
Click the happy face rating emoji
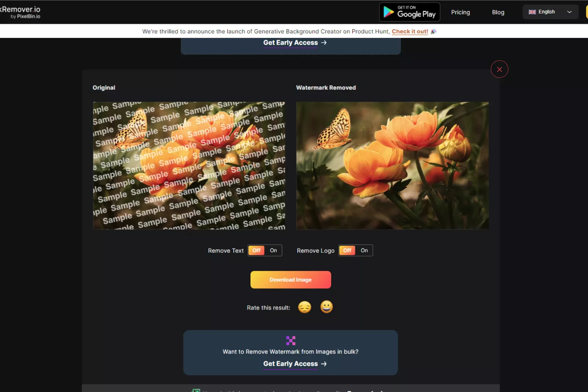[x=327, y=307]
